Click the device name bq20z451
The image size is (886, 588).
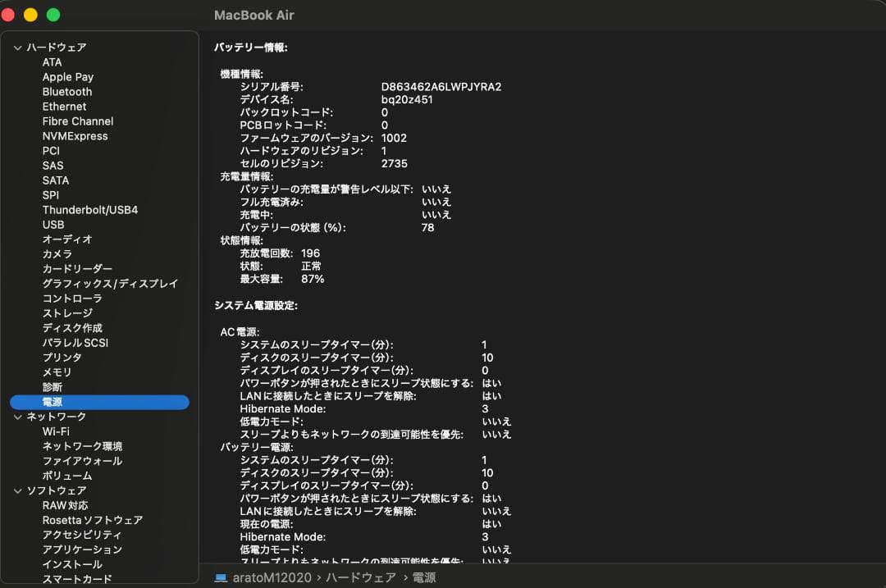406,100
